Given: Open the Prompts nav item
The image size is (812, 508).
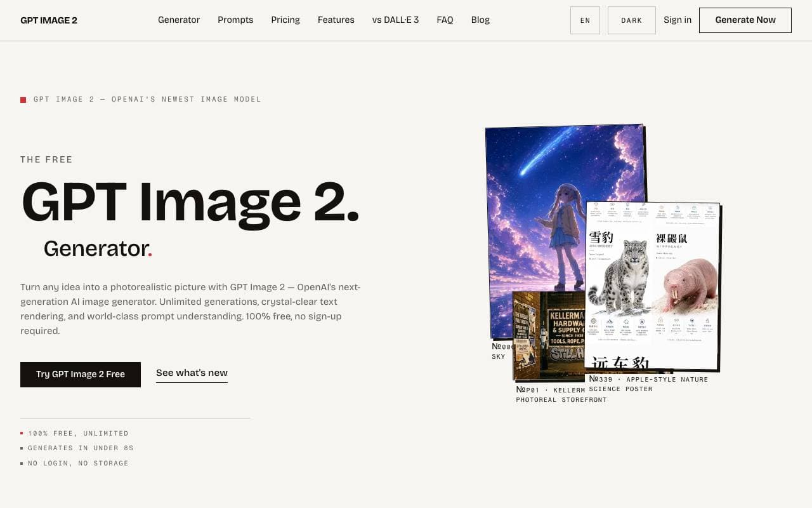Looking at the screenshot, I should (235, 20).
